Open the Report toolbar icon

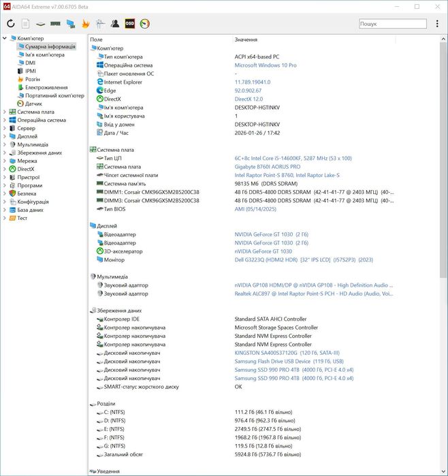point(26,24)
